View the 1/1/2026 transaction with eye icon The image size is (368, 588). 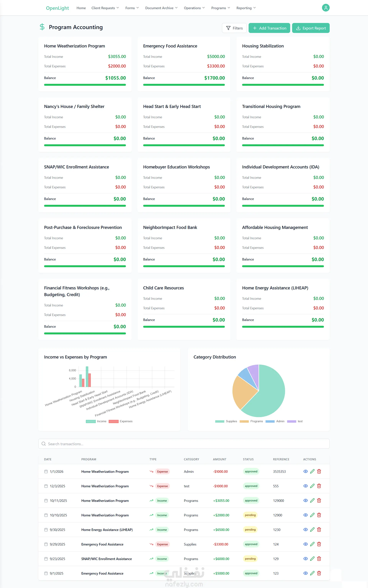pyautogui.click(x=306, y=471)
